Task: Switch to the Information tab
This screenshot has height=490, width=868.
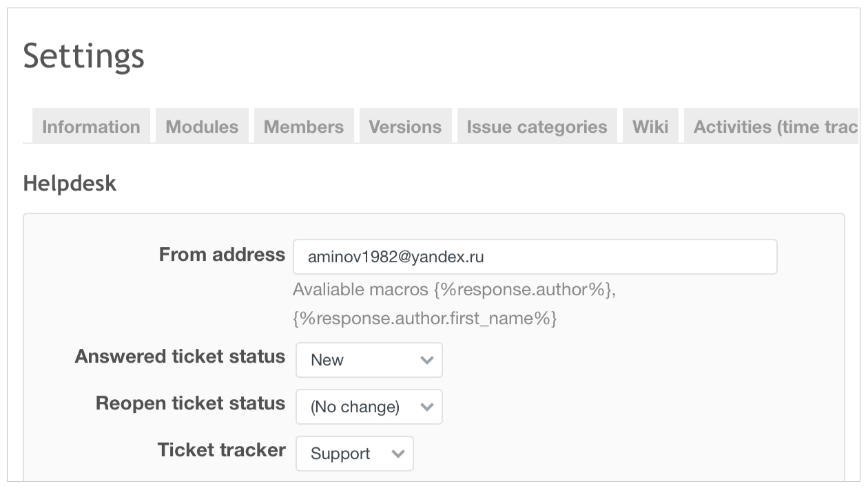Action: 90,126
